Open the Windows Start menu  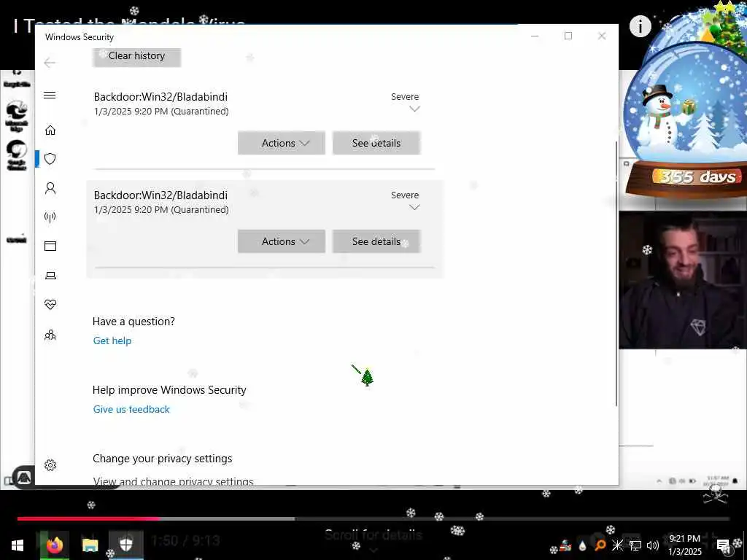click(18, 545)
